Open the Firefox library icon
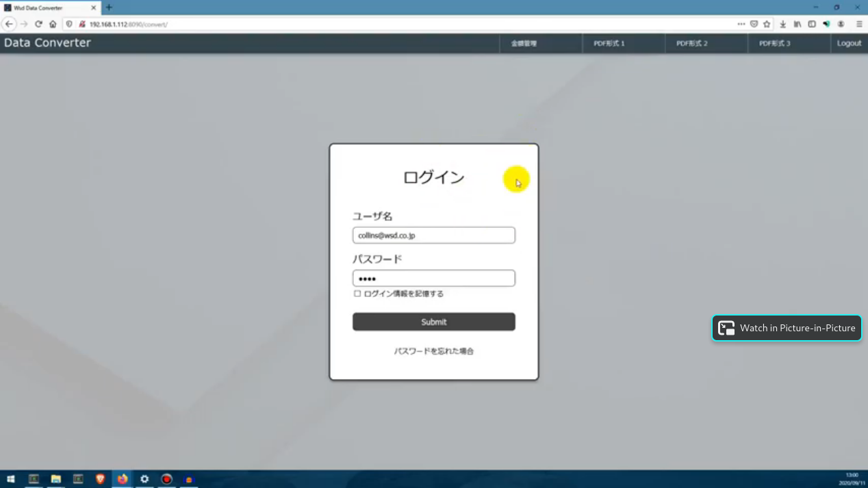Image resolution: width=868 pixels, height=488 pixels. tap(797, 24)
